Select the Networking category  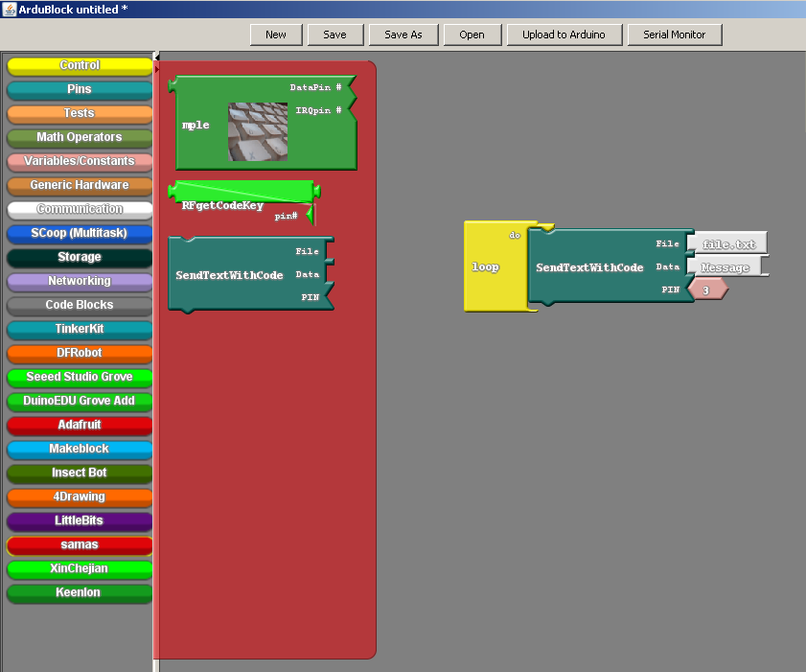click(80, 281)
